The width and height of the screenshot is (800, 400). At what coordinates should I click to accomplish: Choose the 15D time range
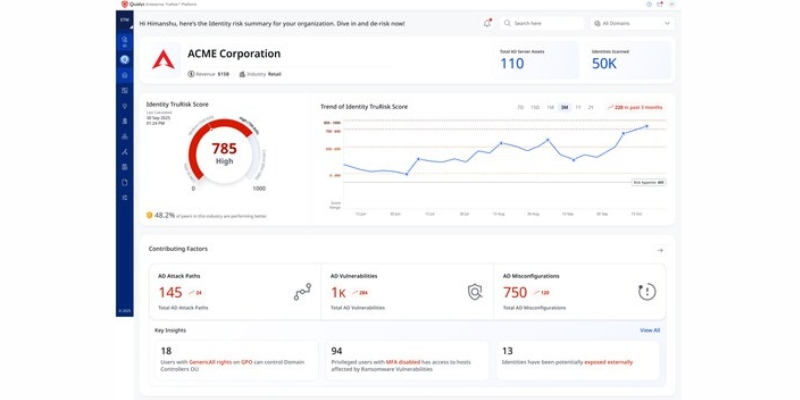535,107
